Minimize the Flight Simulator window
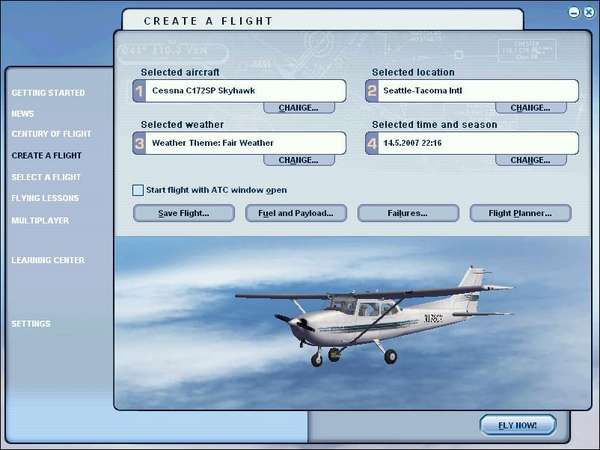The height and width of the screenshot is (450, 600). pyautogui.click(x=574, y=12)
